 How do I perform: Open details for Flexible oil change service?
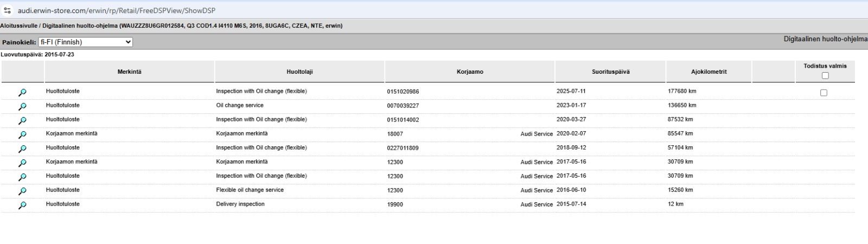click(22, 191)
